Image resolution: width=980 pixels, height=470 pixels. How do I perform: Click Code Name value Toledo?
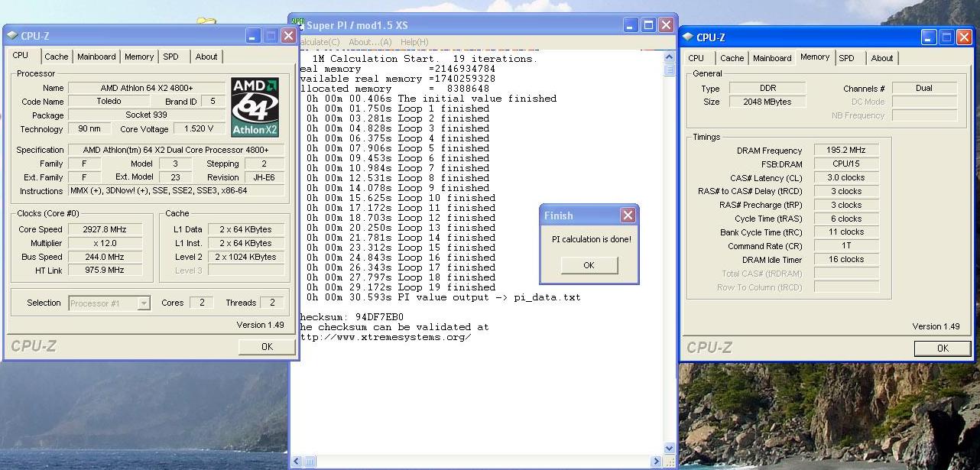109,102
